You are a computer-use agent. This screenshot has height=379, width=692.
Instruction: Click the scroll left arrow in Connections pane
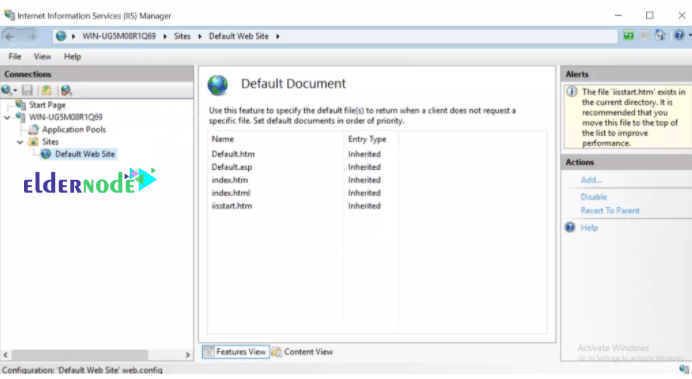click(5, 354)
